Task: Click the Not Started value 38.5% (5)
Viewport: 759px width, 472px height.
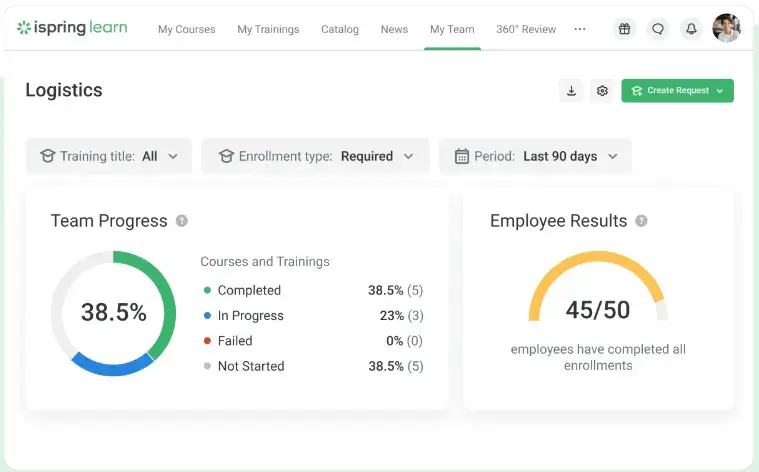Action: 395,366
